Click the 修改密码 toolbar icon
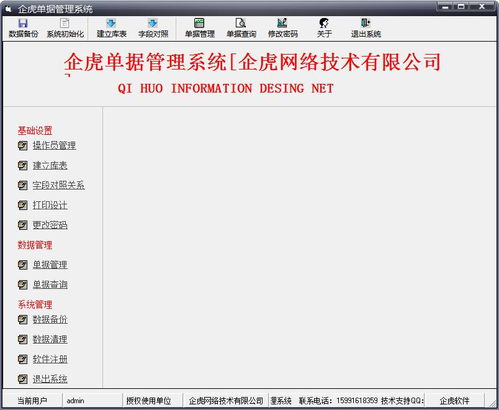This screenshot has width=499, height=410. coord(282,23)
